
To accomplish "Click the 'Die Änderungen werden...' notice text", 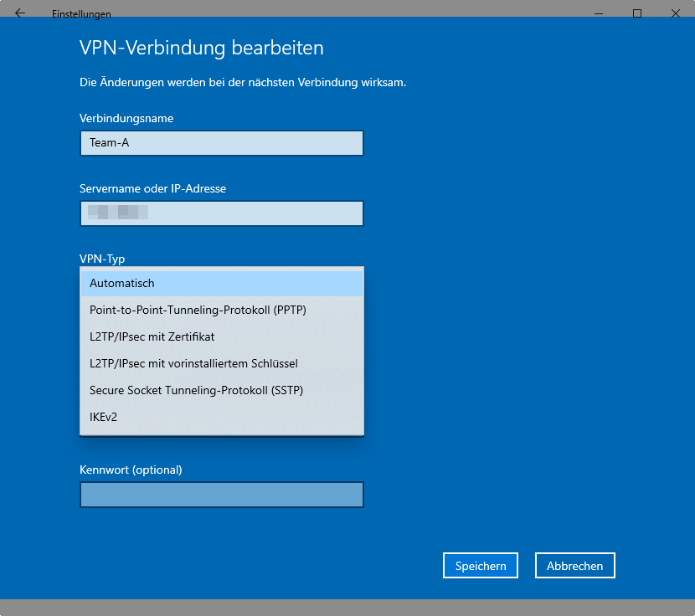I will 243,82.
